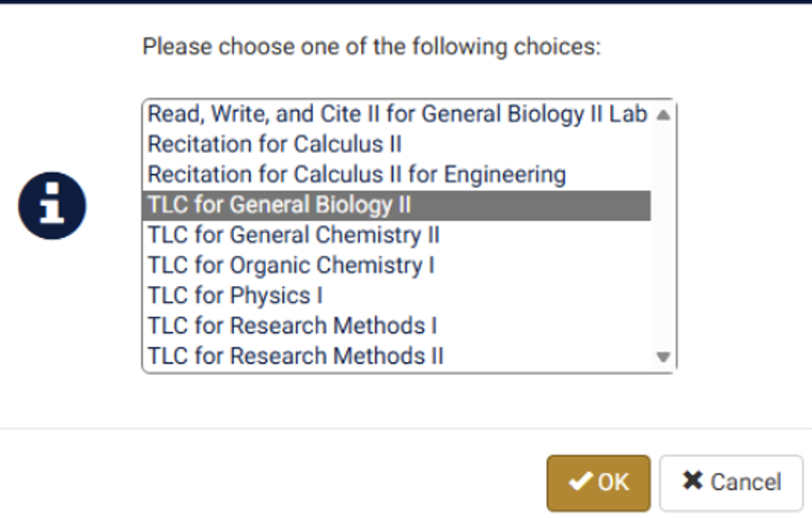This screenshot has height=518, width=812.
Task: Choose TLC for Organic Chemistry I
Action: (x=290, y=265)
